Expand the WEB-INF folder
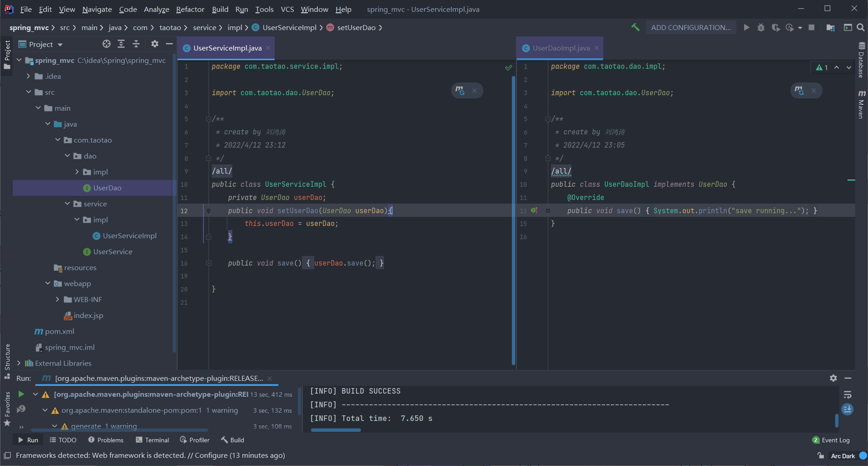 tap(57, 299)
